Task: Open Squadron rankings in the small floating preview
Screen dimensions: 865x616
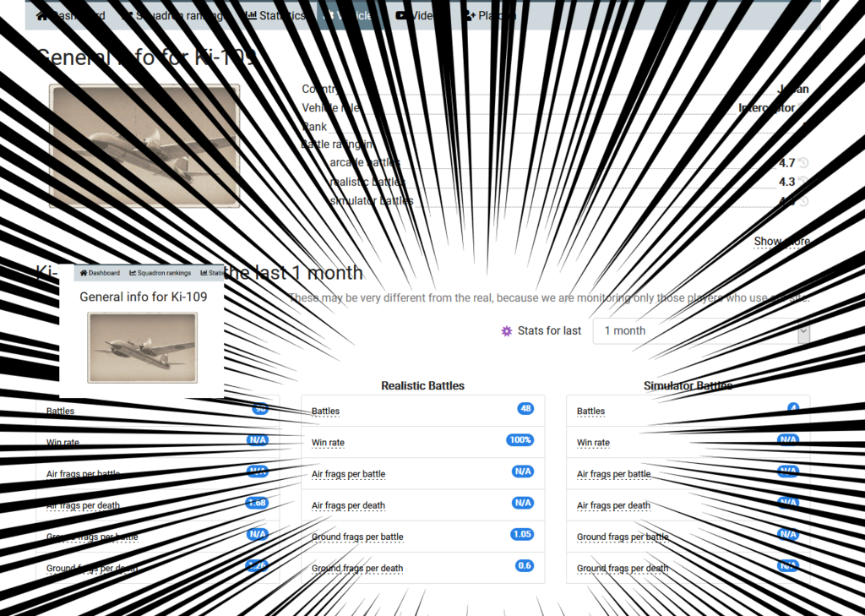Action: 160,273
